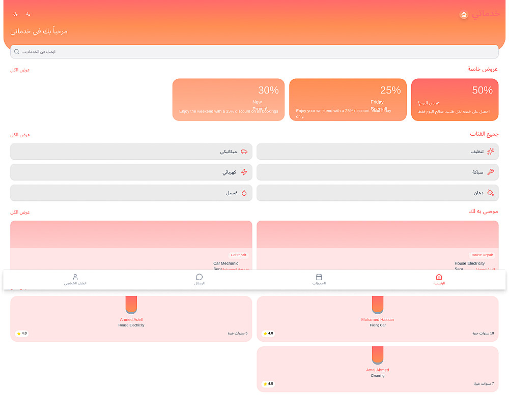This screenshot has width=509, height=420.
Task: Select the plumbing category سباكة
Action: click(x=378, y=172)
